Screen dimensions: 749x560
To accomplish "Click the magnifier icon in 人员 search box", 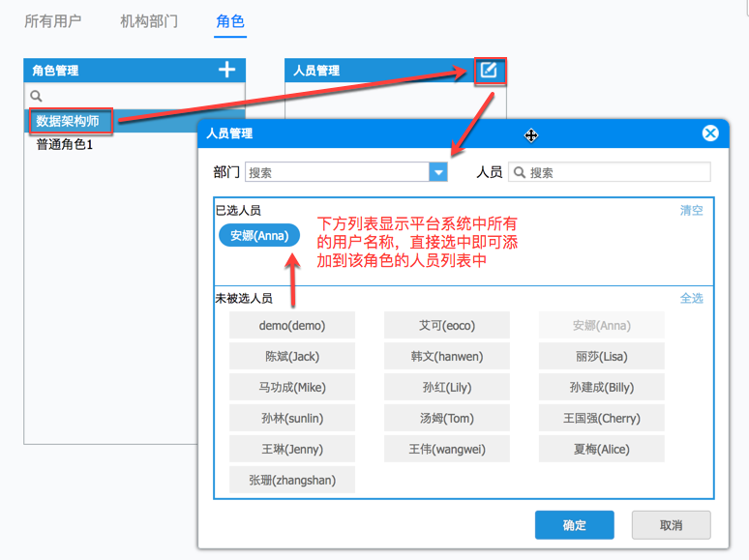I will pos(520,172).
